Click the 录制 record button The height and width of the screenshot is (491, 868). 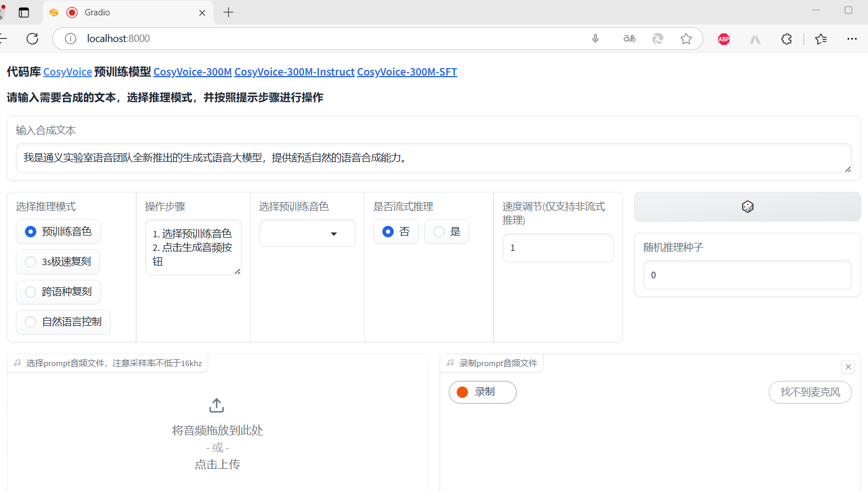point(483,392)
